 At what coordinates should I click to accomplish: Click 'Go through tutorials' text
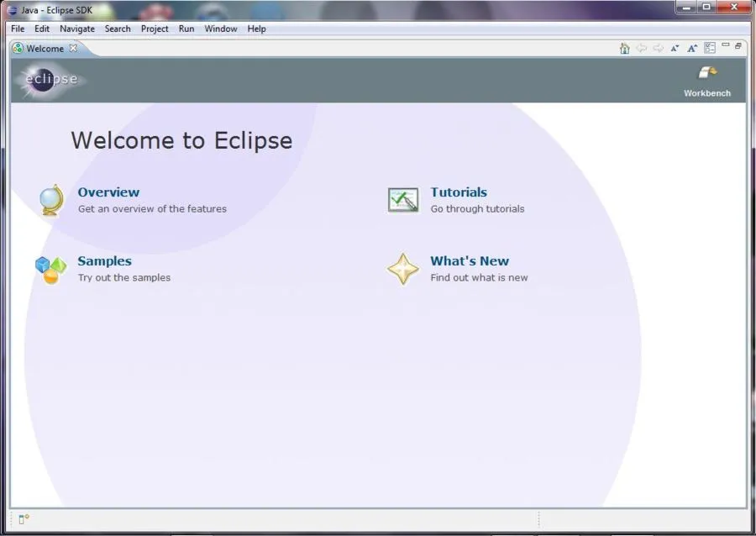[x=477, y=208]
